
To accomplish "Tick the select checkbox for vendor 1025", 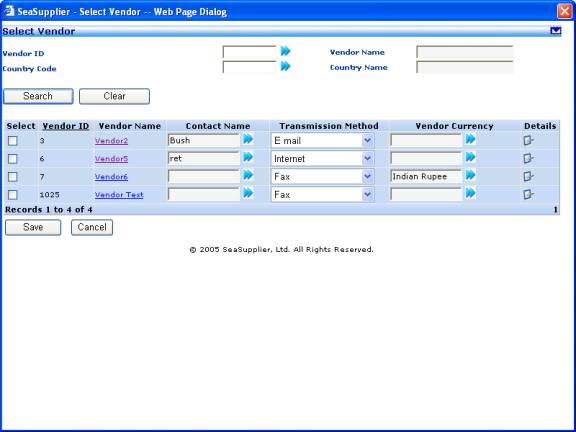I will (13, 195).
